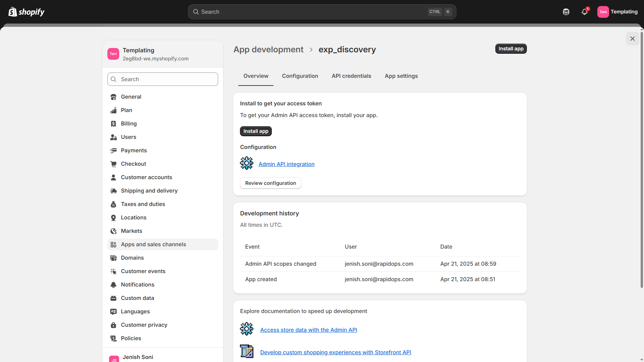Click the Domains icon
The image size is (644, 362).
point(113,258)
